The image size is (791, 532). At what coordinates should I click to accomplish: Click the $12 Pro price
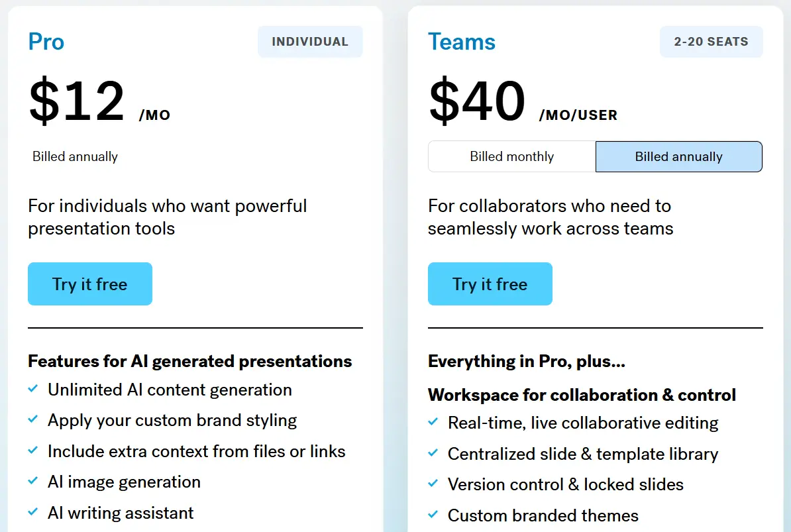[77, 101]
